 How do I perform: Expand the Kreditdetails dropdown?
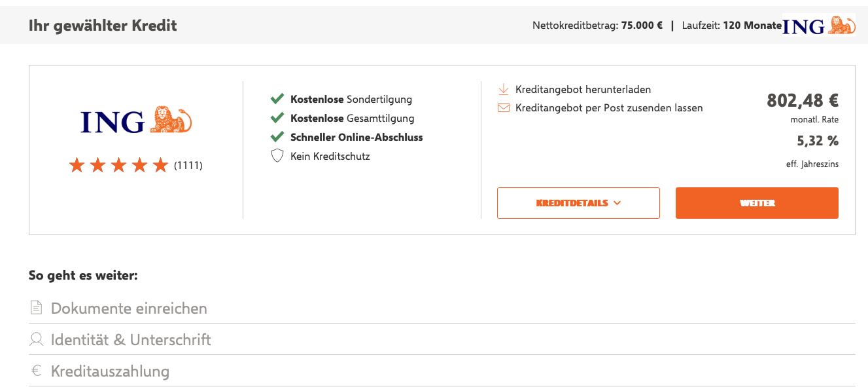578,203
